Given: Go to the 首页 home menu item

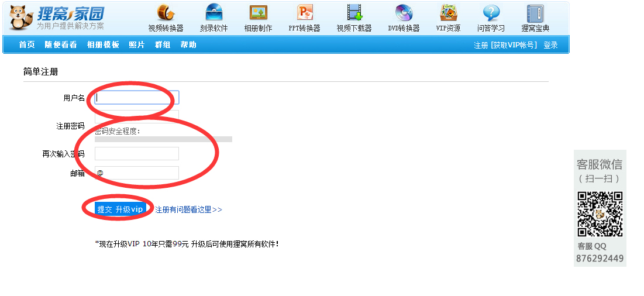Looking at the screenshot, I should click(27, 45).
